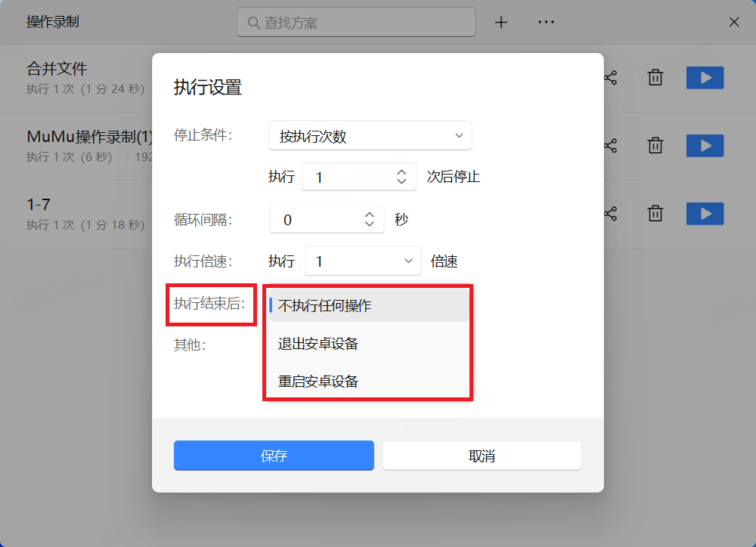The width and height of the screenshot is (756, 547).
Task: Delete the 1-7 recording
Action: pos(655,214)
